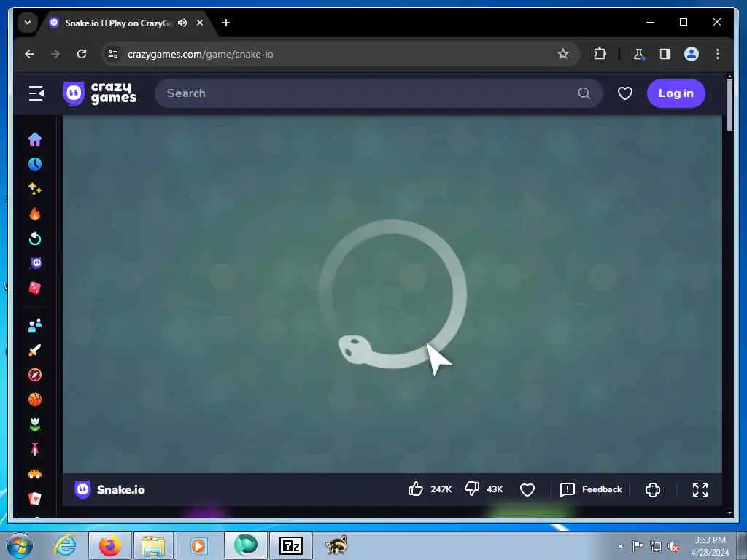Image resolution: width=747 pixels, height=560 pixels.
Task: Go to CrazyGames logo homepage
Action: 99,93
